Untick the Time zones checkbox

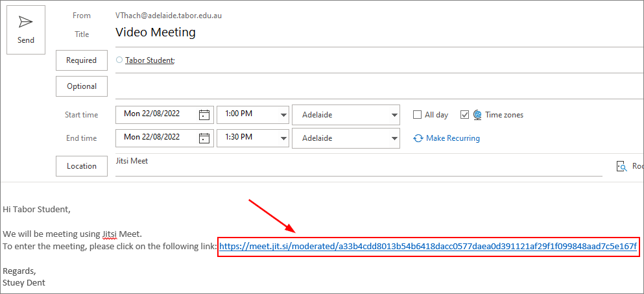click(x=464, y=115)
